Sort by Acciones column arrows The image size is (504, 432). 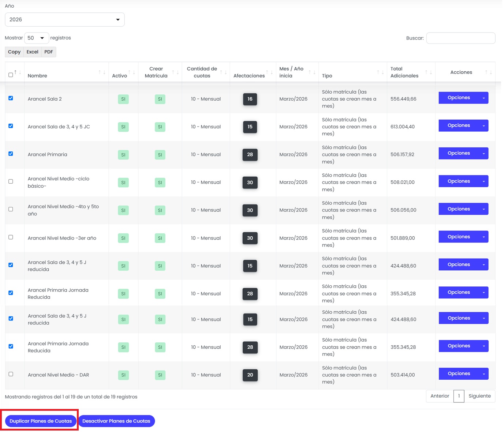[489, 72]
